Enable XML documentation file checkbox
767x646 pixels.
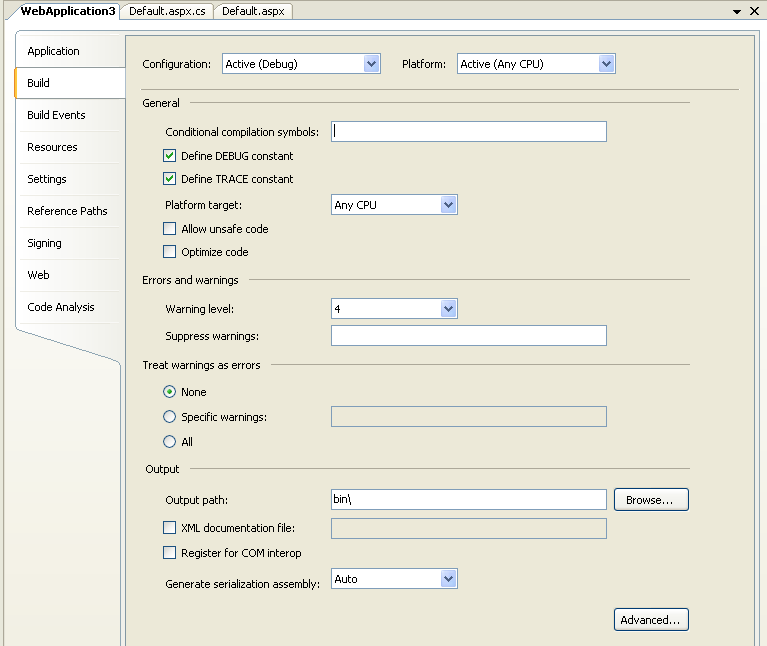pyautogui.click(x=169, y=527)
